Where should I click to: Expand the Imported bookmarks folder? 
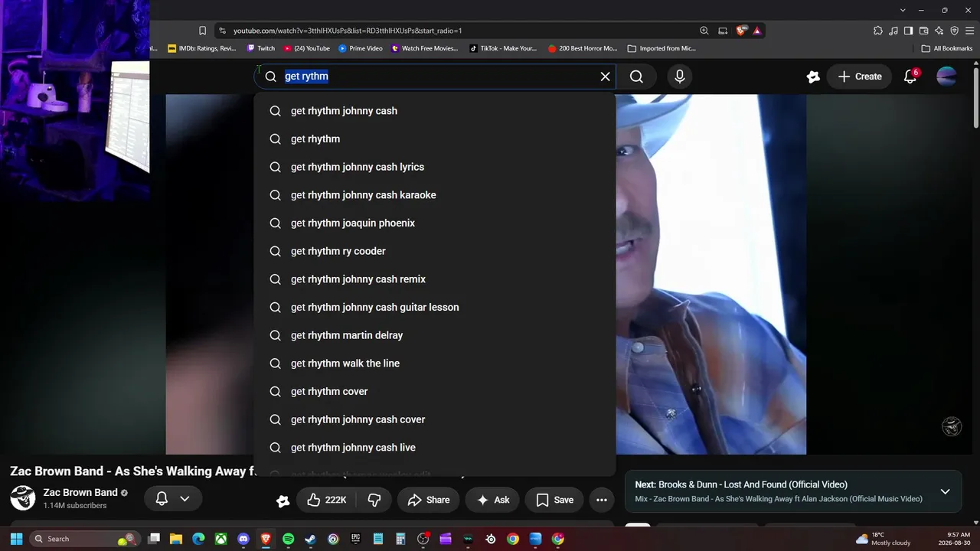point(661,48)
